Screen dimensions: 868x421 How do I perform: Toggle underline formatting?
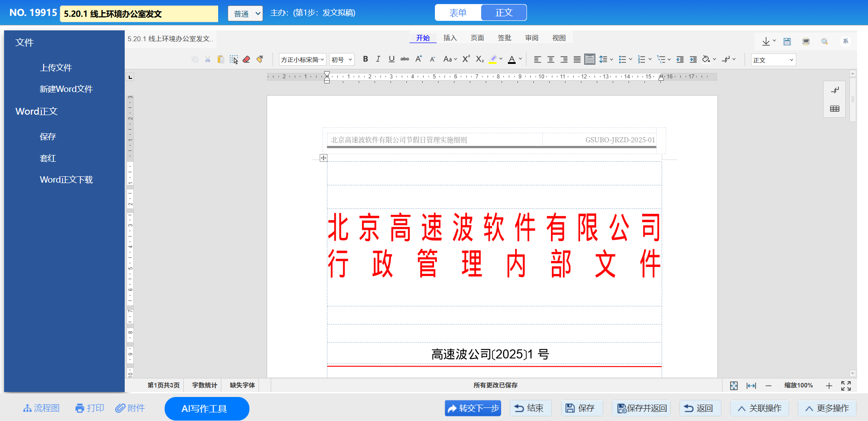391,59
